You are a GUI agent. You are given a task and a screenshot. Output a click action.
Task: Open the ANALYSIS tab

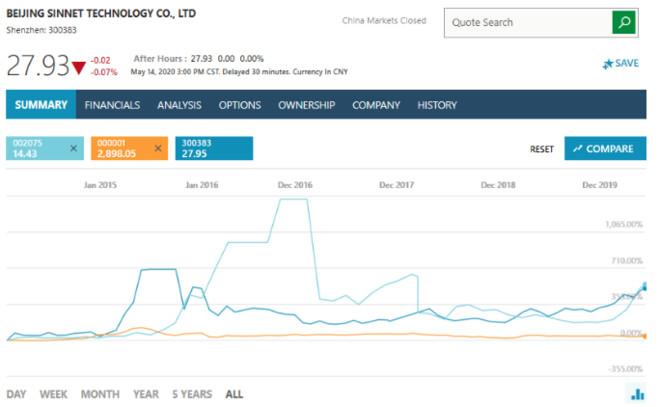179,105
